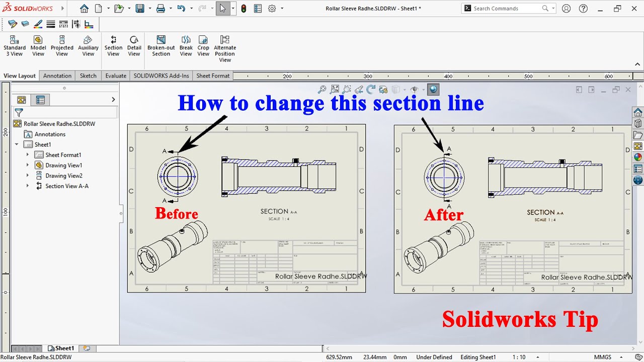This screenshot has width=644, height=362.
Task: Choose the Auxiliary View tool
Action: point(88,46)
